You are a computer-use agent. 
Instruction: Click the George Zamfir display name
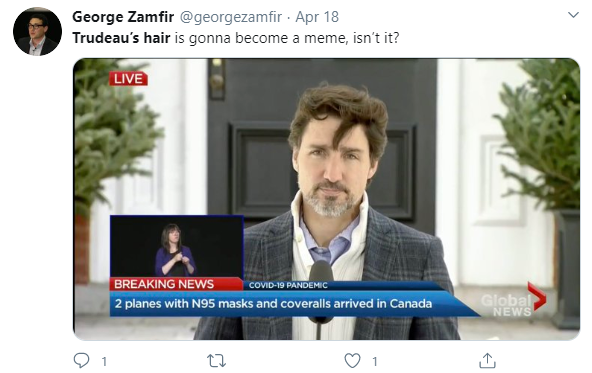(x=123, y=17)
